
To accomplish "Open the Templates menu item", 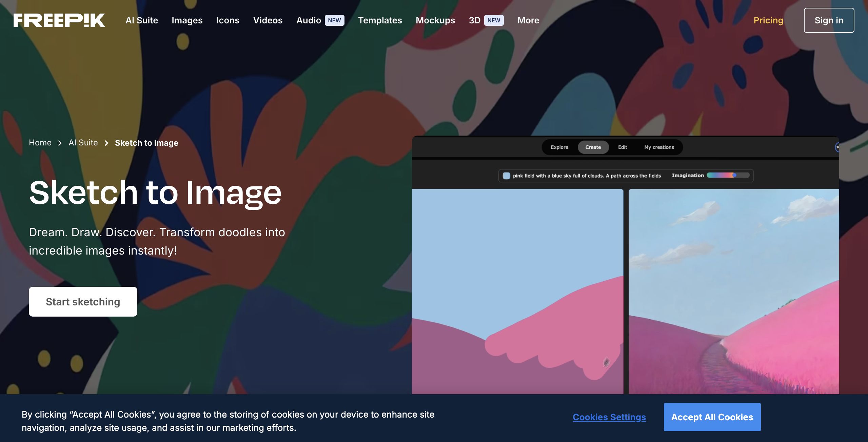I will (380, 20).
